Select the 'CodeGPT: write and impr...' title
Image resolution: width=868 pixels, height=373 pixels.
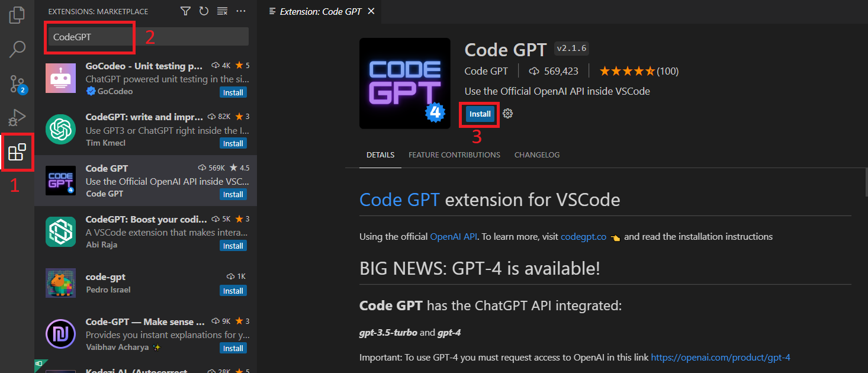144,117
